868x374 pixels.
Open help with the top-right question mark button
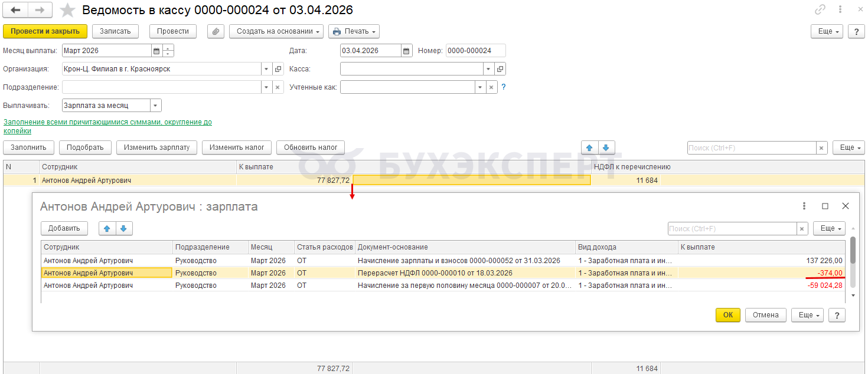click(856, 31)
